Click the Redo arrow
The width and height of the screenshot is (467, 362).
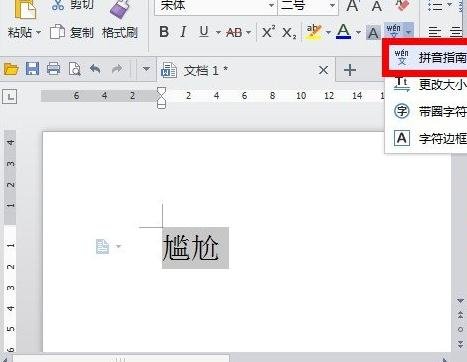click(x=117, y=69)
